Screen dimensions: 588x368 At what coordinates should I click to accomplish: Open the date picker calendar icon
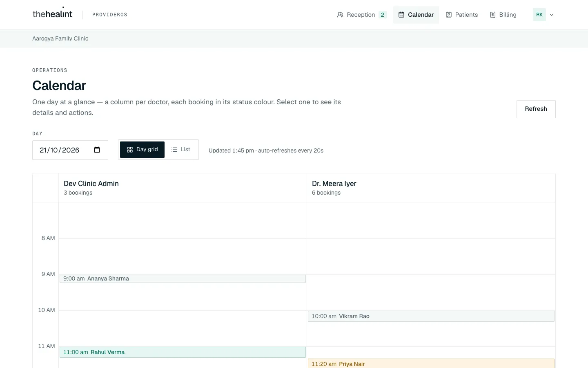click(97, 150)
